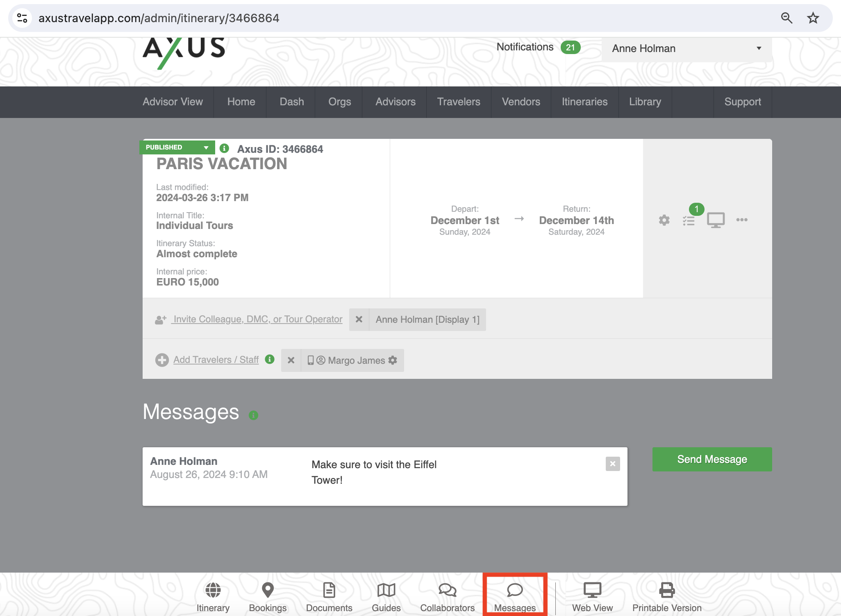Open the Itineraries menu item
This screenshot has height=616, width=841.
[x=585, y=102]
